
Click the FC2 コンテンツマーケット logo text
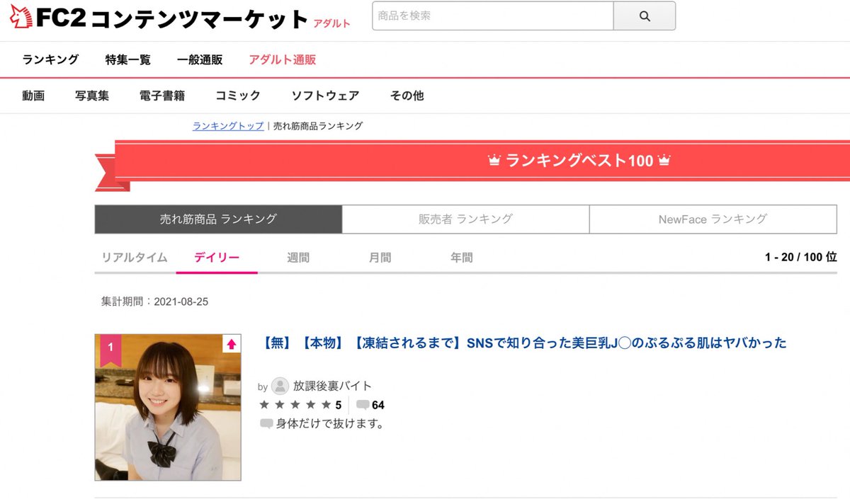[x=172, y=18]
